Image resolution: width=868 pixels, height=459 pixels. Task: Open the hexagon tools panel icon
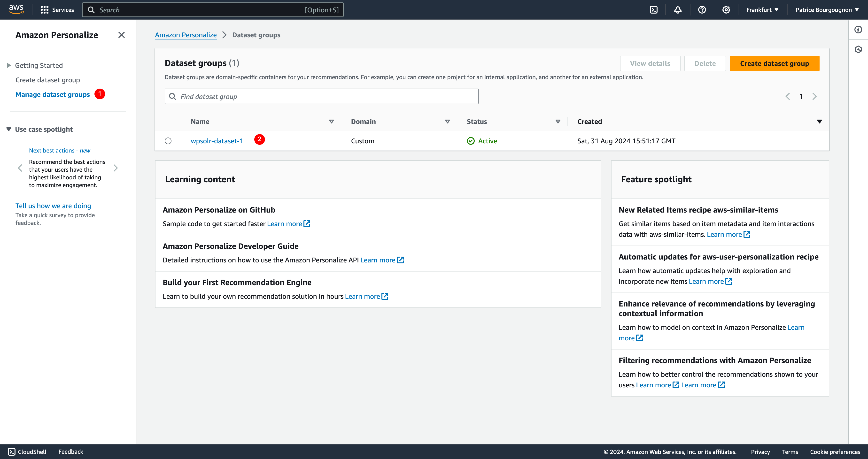coord(858,49)
